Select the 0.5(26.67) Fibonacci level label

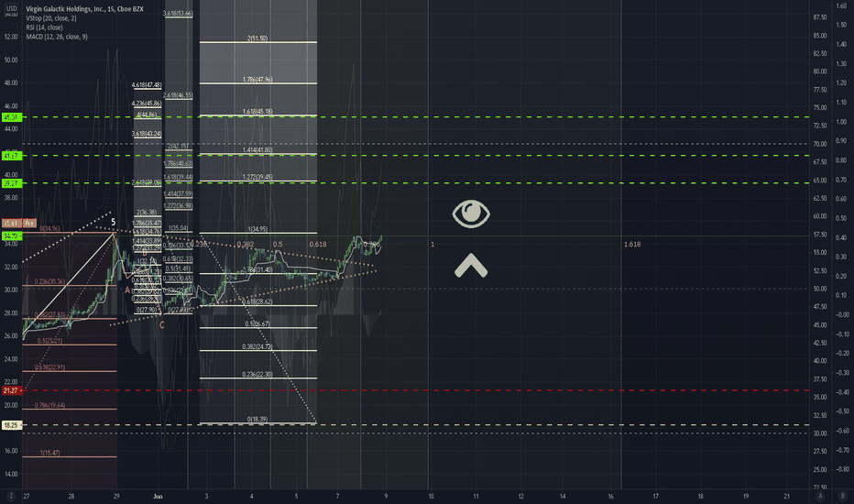point(257,323)
